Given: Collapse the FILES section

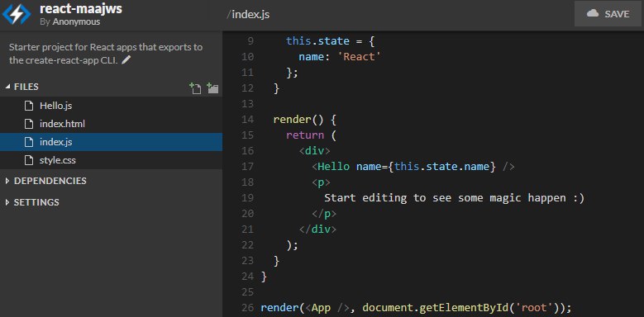Looking at the screenshot, I should tap(7, 87).
